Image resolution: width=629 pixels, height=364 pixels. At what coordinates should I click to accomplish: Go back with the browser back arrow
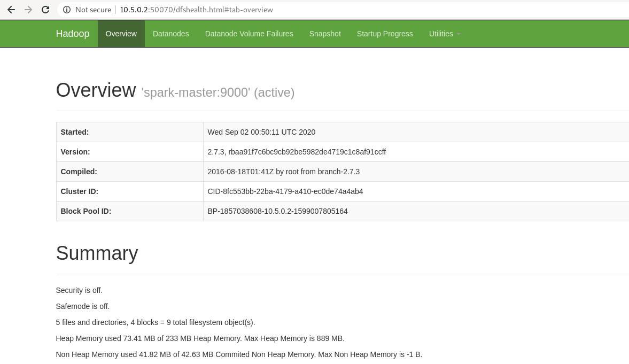click(x=11, y=10)
